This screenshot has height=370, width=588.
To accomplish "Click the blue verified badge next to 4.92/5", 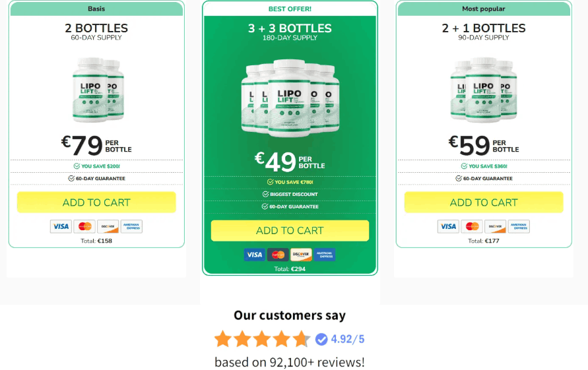I will click(321, 339).
